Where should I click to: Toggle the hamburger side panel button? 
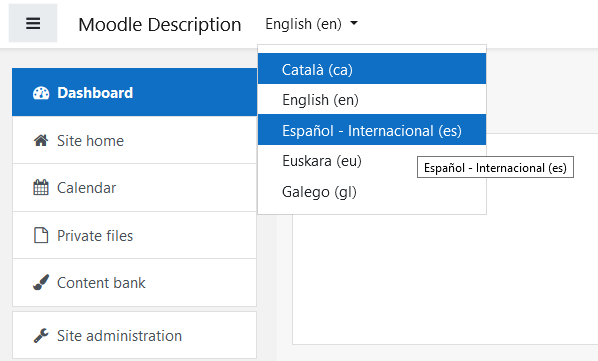(x=33, y=23)
